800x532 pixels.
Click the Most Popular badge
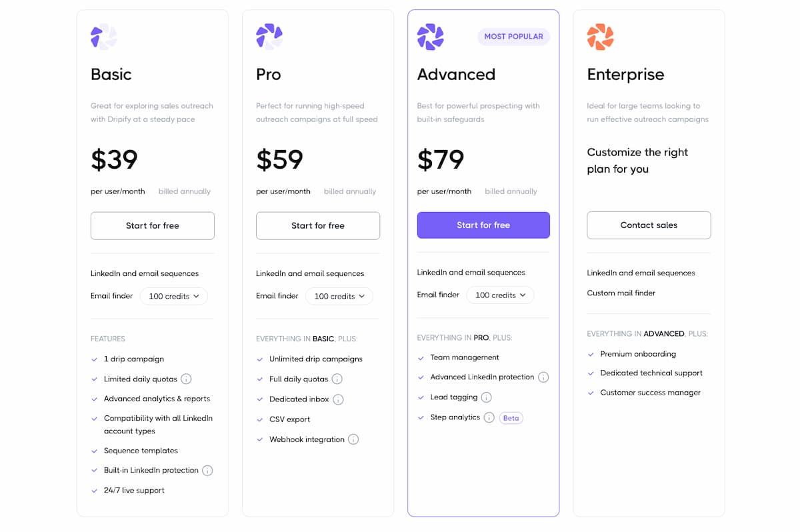point(513,37)
